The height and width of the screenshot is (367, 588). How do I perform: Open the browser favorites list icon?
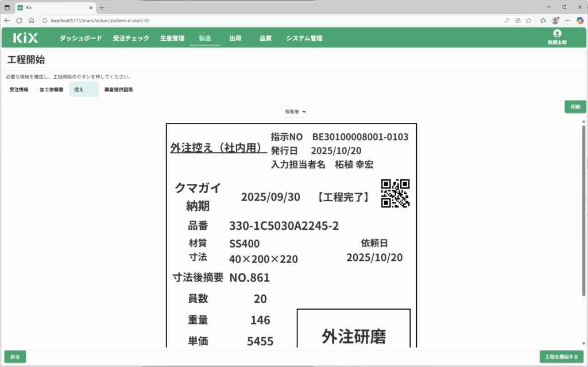pos(543,20)
